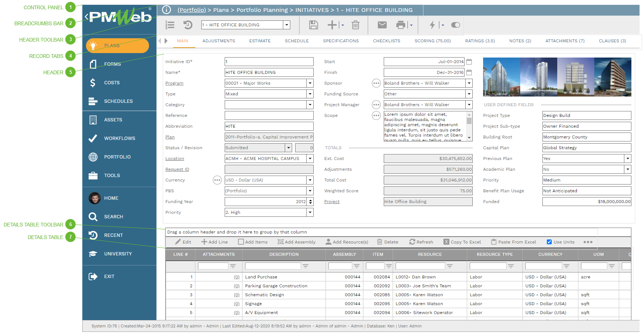The image size is (644, 333).
Task: Click the lightning bolt actions icon
Action: (432, 25)
